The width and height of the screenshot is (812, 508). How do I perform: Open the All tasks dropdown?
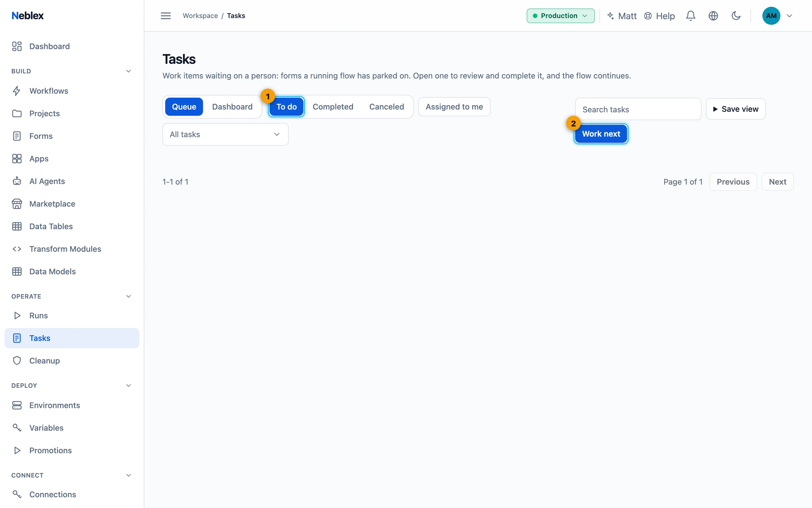pyautogui.click(x=226, y=134)
